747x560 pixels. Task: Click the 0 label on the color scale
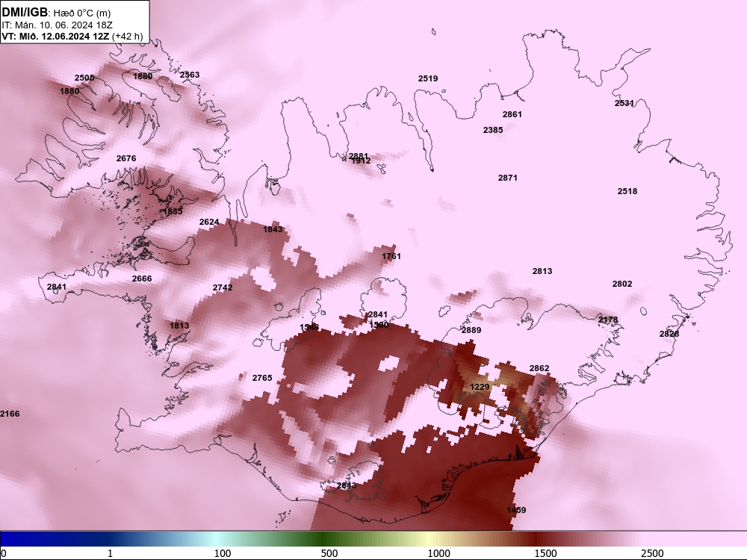[4, 553]
